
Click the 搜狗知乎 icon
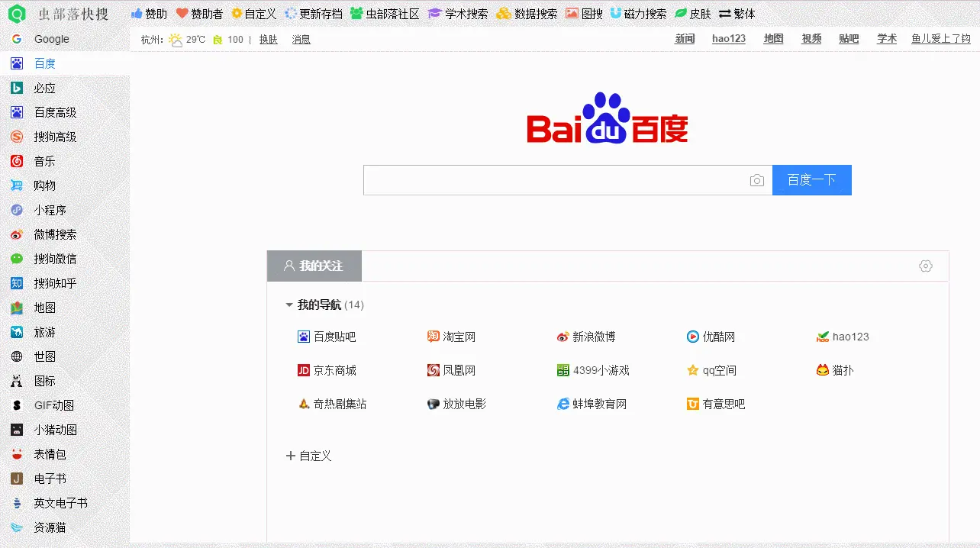tap(17, 283)
